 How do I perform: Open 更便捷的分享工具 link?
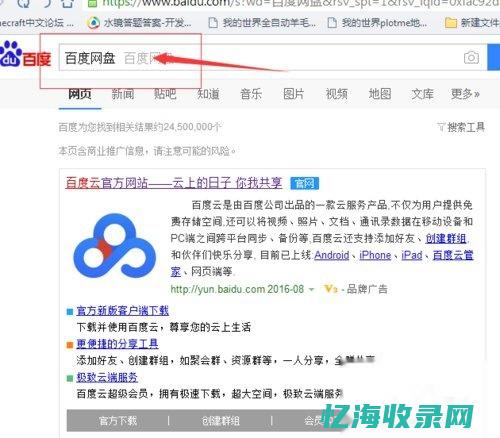point(117,344)
